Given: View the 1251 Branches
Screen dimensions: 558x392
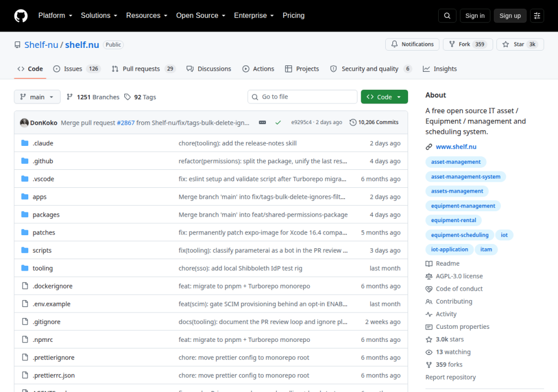Looking at the screenshot, I should tap(93, 97).
